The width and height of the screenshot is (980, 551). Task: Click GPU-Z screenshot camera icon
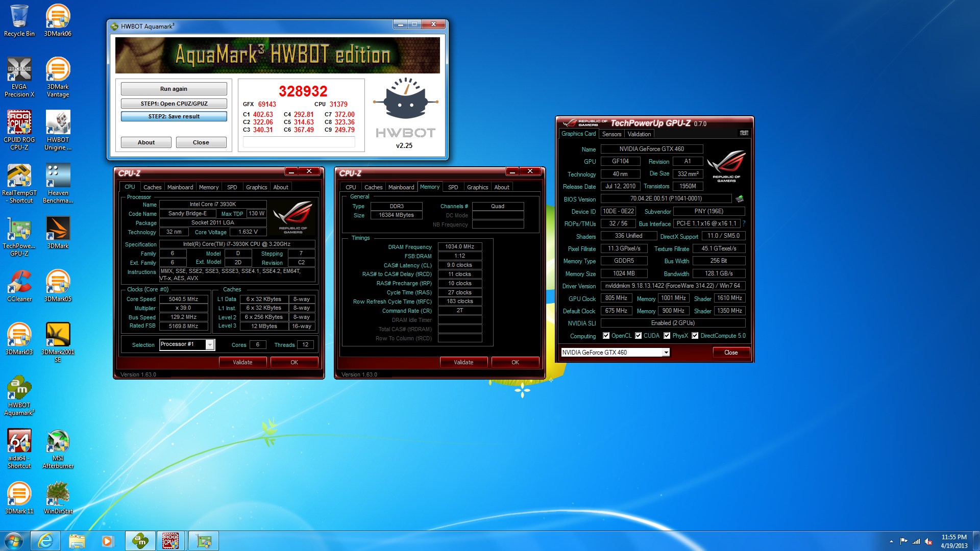coord(744,133)
